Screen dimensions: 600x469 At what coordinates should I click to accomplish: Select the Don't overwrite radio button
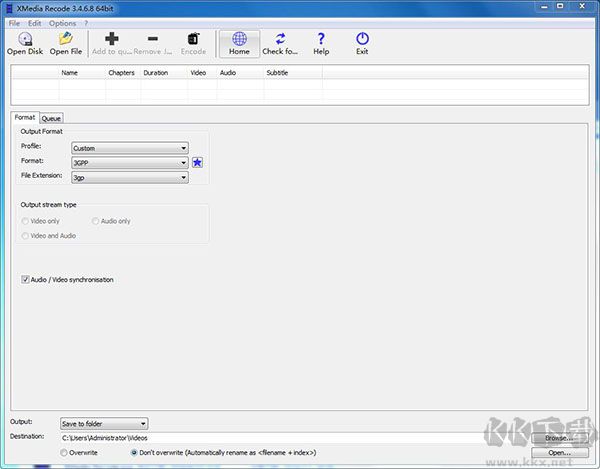pyautogui.click(x=134, y=453)
